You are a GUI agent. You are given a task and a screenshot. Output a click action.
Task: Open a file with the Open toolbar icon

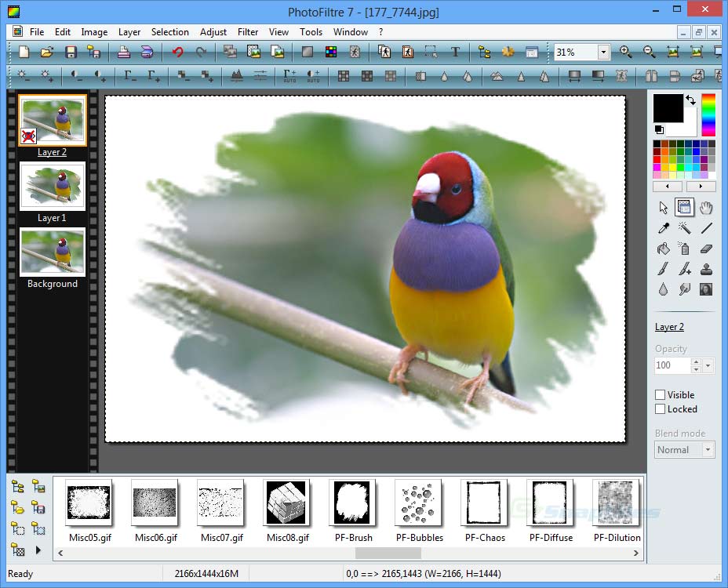(x=46, y=52)
